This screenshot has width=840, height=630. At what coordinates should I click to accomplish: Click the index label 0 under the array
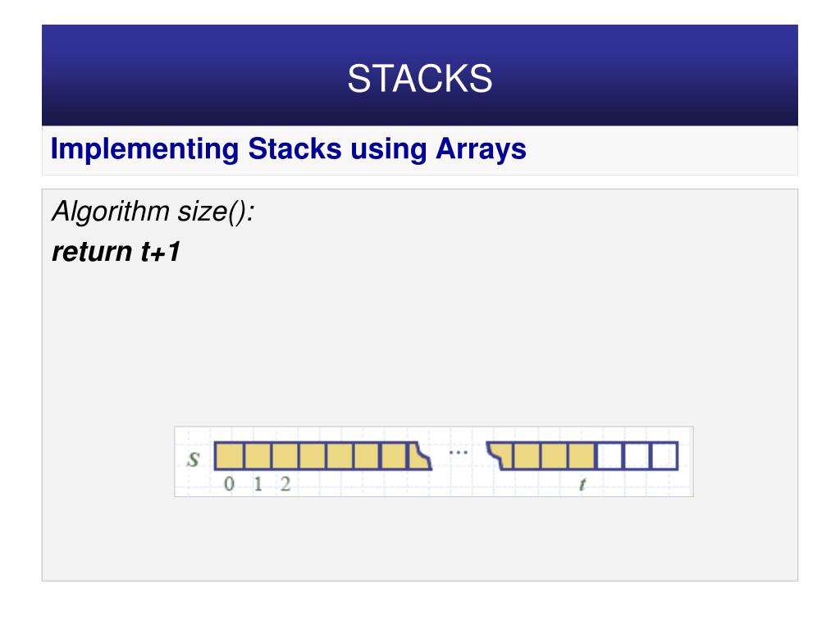tap(230, 484)
